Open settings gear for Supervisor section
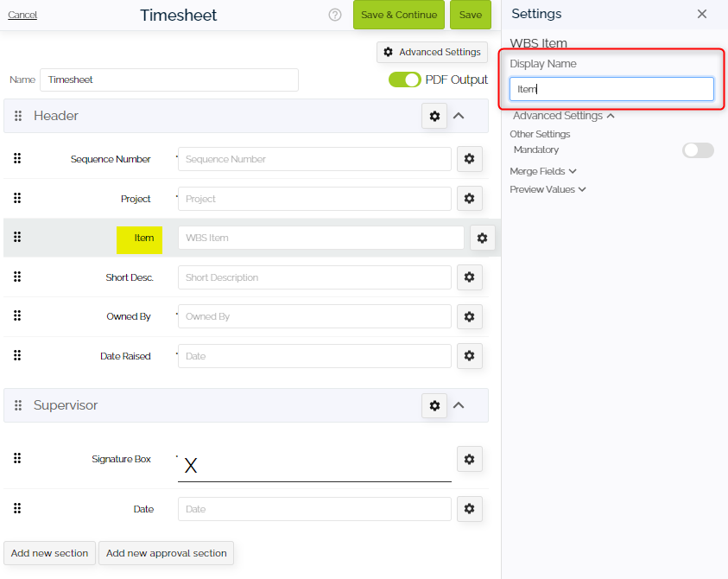This screenshot has width=728, height=579. coord(434,405)
